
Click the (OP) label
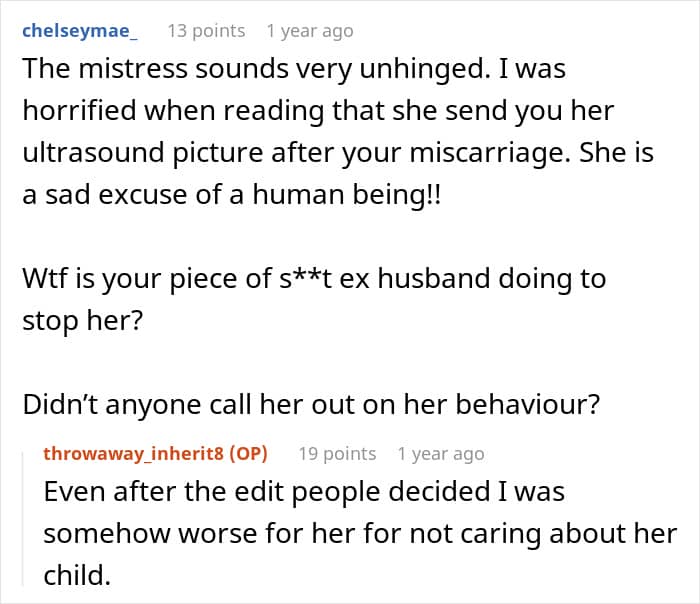pos(248,454)
